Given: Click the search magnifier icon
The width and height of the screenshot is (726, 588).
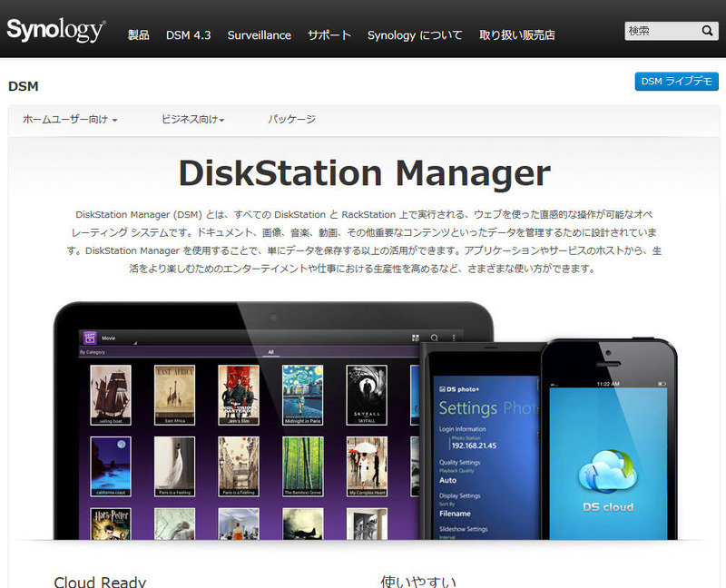Looking at the screenshot, I should pos(707,31).
